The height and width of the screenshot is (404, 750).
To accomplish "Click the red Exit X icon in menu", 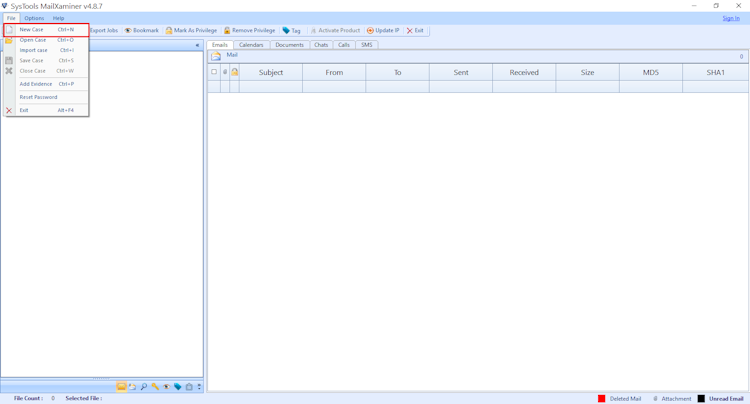I will (9, 110).
